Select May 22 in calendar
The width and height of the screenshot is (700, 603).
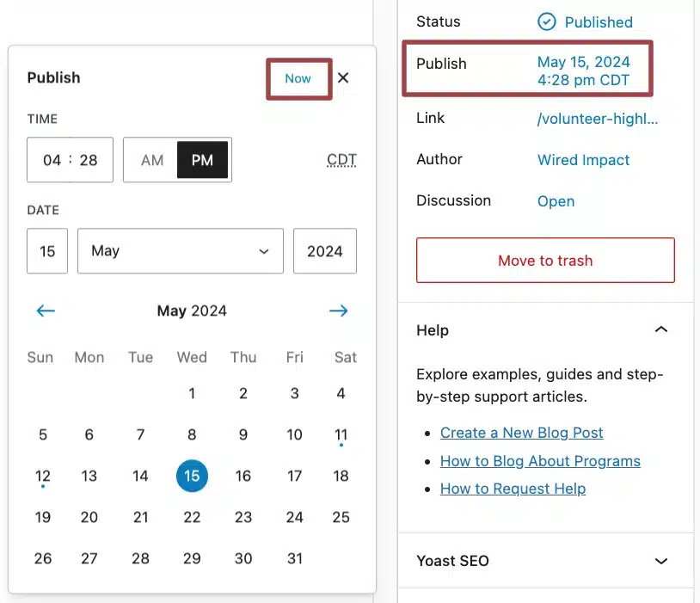(x=192, y=517)
